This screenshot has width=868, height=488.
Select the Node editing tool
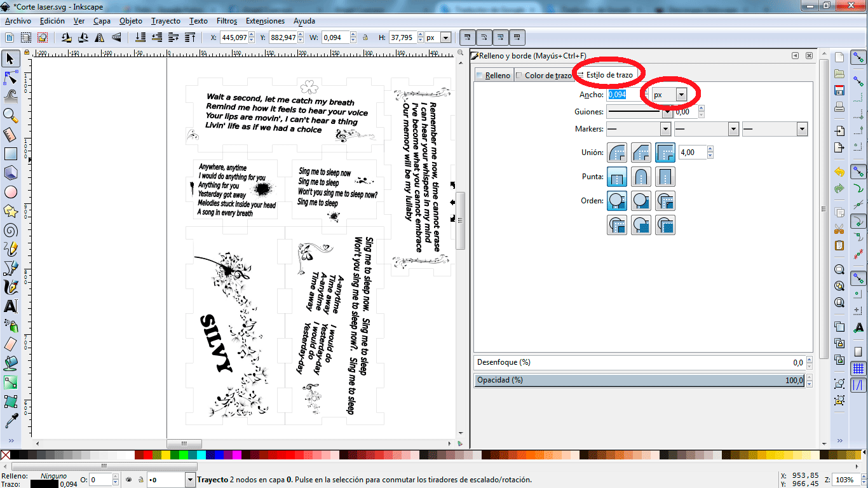point(10,78)
